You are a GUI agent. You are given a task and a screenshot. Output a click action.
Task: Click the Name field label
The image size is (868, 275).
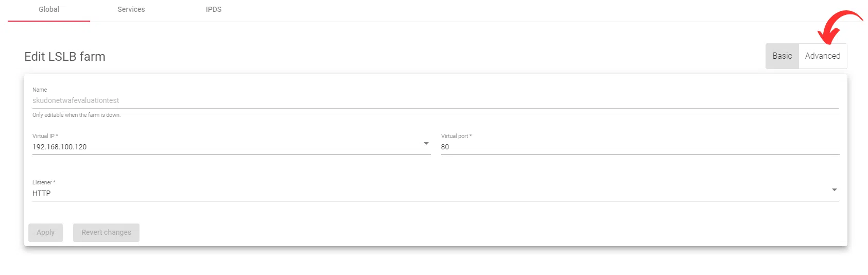[40, 90]
